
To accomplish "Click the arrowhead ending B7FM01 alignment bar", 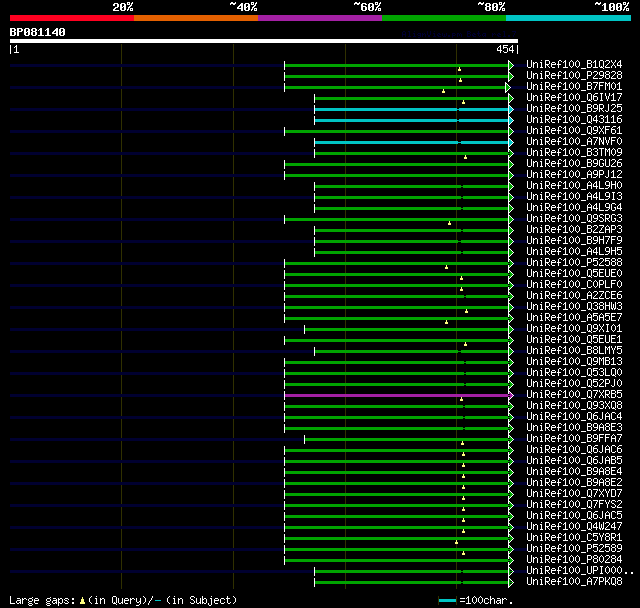I will [x=508, y=87].
